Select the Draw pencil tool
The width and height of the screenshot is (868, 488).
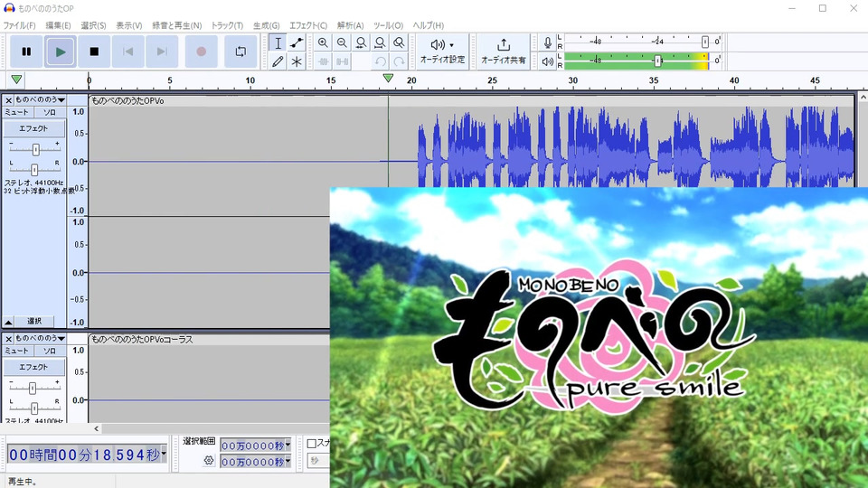(x=278, y=61)
